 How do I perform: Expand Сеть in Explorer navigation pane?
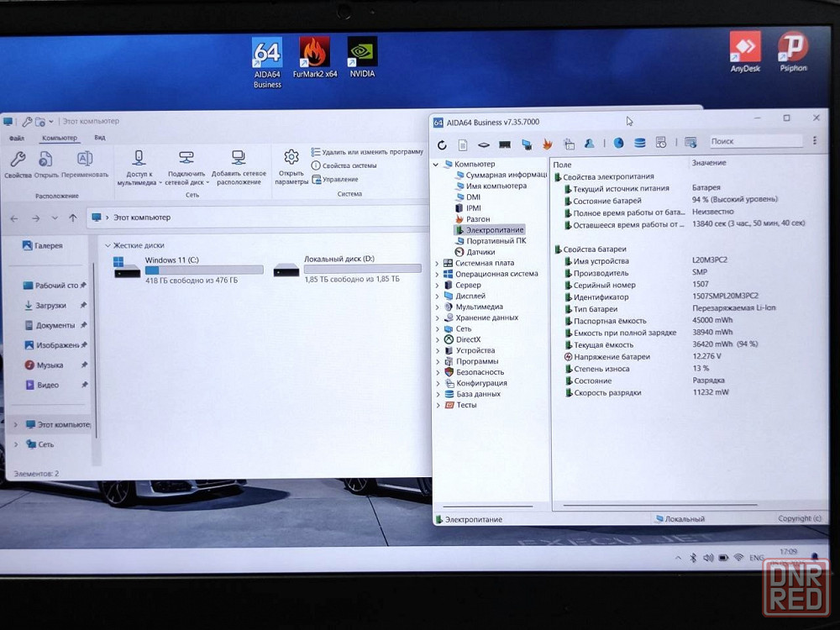(15, 444)
